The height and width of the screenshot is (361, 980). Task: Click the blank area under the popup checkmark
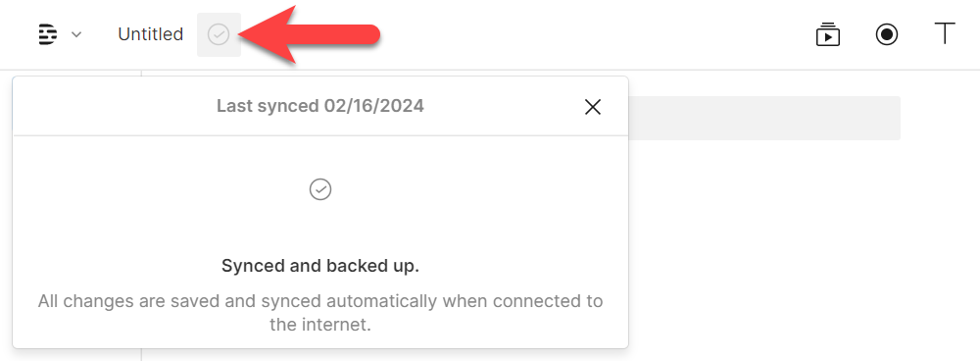coord(320,229)
